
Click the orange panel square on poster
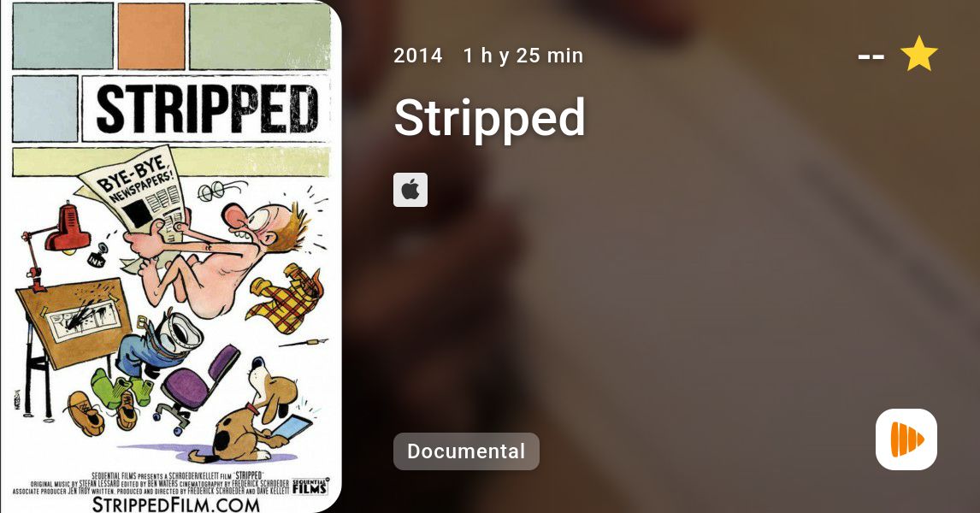tap(151, 36)
